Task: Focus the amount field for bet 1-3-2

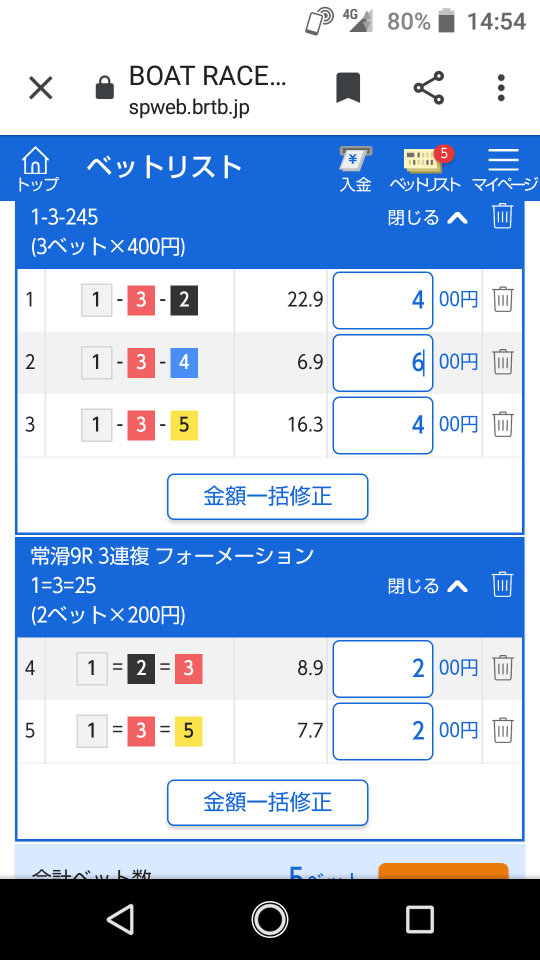Action: 383,301
